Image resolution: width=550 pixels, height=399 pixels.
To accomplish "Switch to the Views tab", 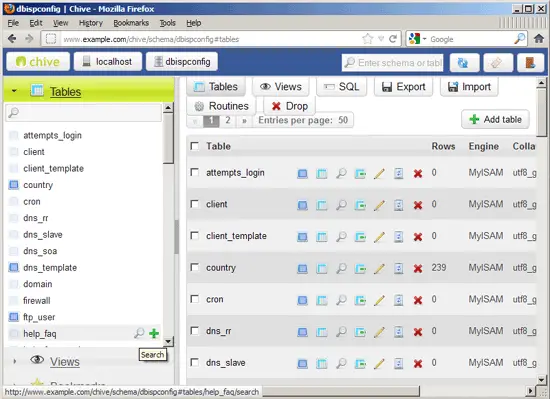I will click(x=281, y=87).
